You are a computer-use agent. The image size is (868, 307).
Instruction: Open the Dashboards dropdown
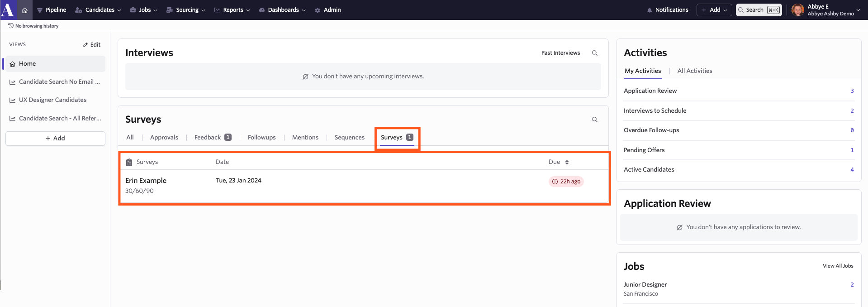(x=282, y=10)
